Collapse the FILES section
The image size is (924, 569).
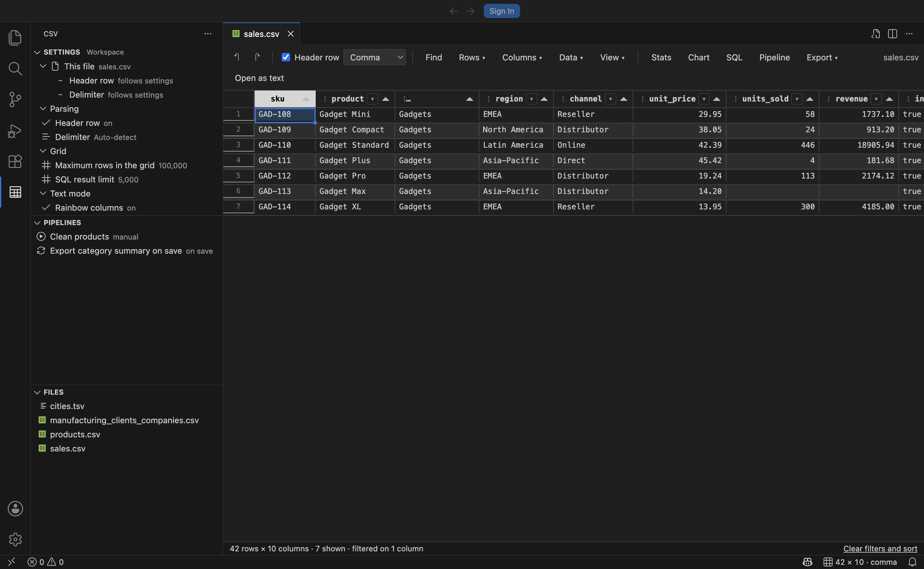37,392
